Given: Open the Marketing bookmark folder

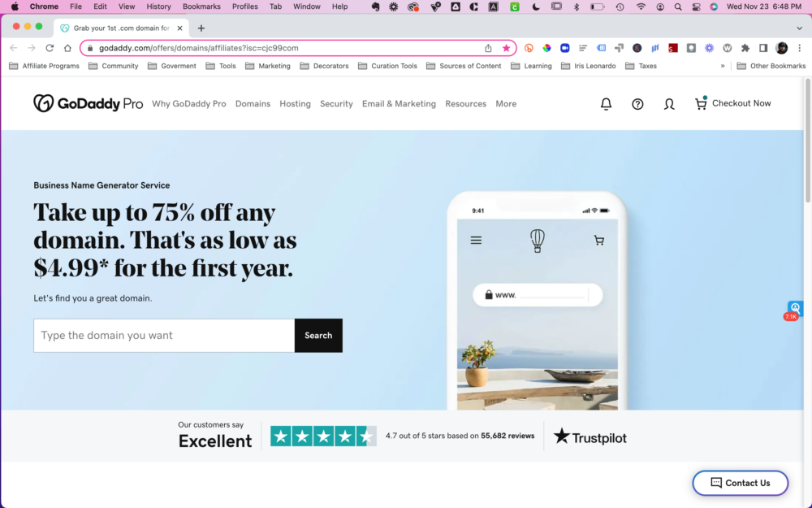Looking at the screenshot, I should click(268, 66).
